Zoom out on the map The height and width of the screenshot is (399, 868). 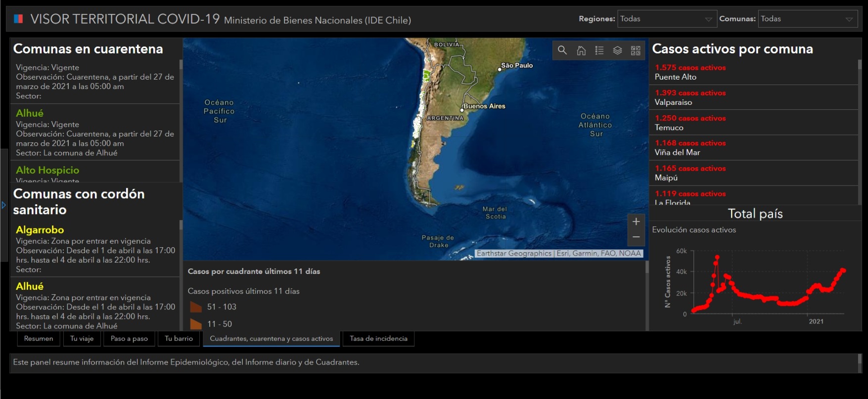pyautogui.click(x=636, y=237)
